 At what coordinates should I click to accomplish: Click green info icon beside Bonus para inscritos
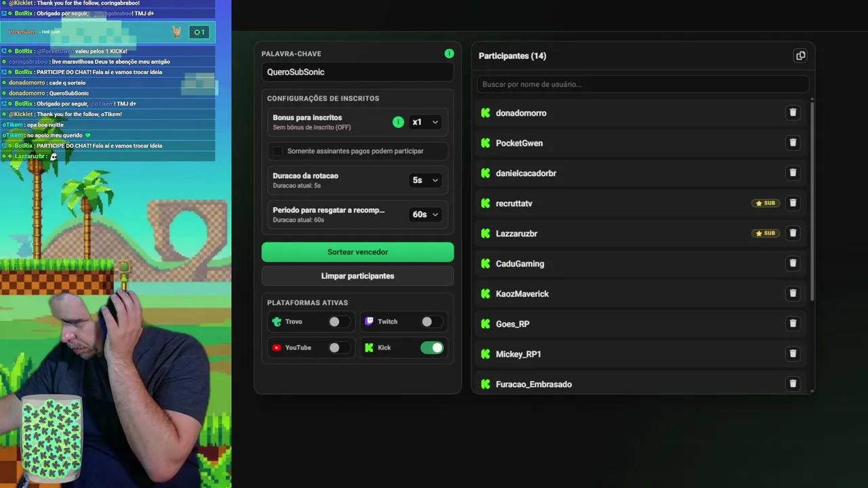[x=398, y=122]
